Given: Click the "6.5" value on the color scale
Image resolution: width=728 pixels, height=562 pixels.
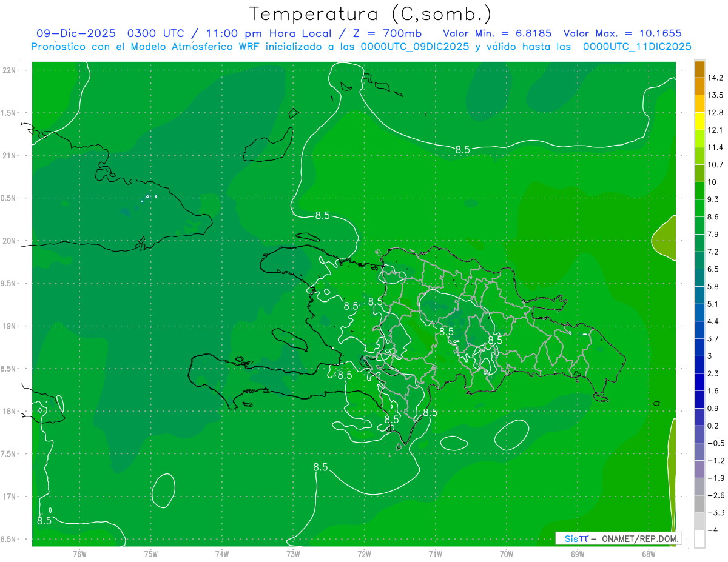Looking at the screenshot, I should coord(713,269).
